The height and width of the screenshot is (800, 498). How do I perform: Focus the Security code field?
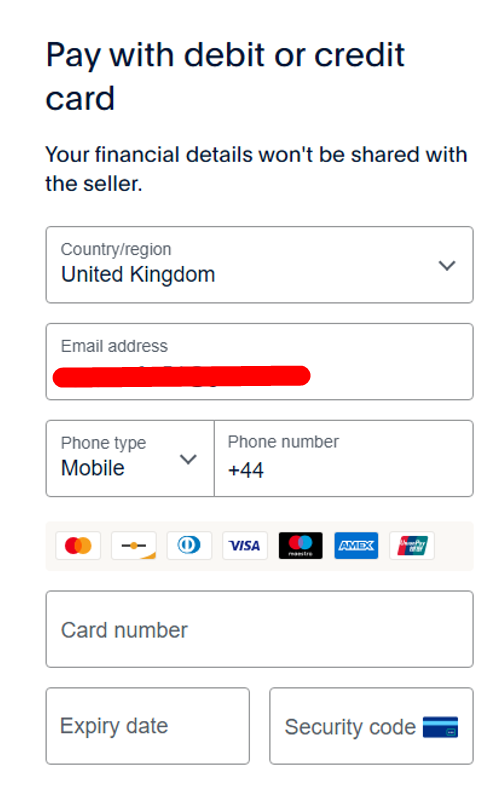371,726
